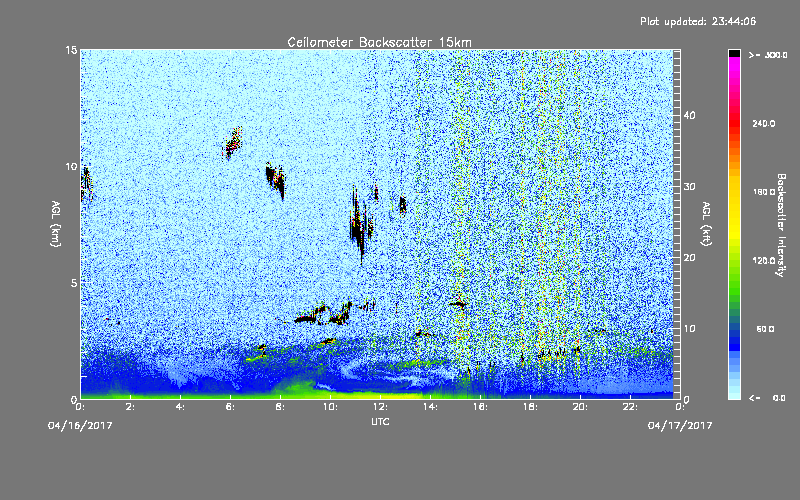This screenshot has width=800, height=500.
Task: Select the 'AGL (km)' axis label
Action: 55,223
